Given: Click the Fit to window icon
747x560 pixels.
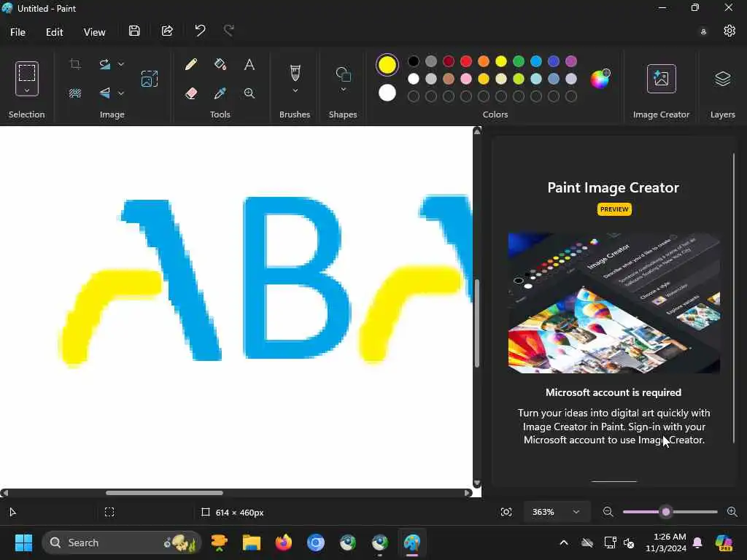Looking at the screenshot, I should pos(506,512).
